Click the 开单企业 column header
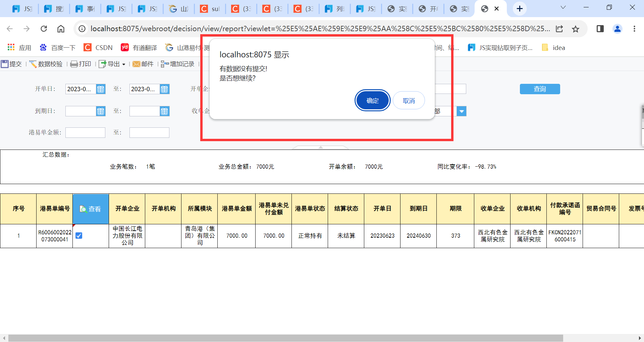The image size is (644, 342). [x=127, y=209]
